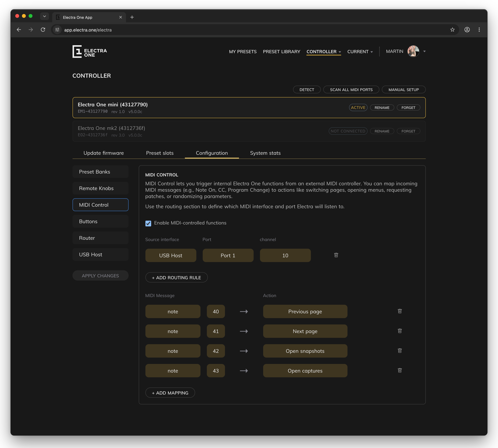Switch to System stats tab
The width and height of the screenshot is (498, 448).
[265, 153]
